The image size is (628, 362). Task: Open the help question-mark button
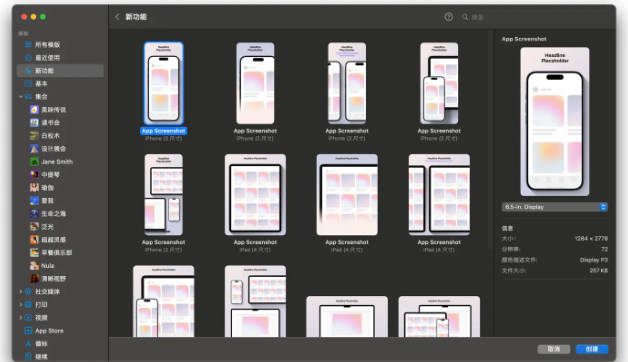coord(449,17)
